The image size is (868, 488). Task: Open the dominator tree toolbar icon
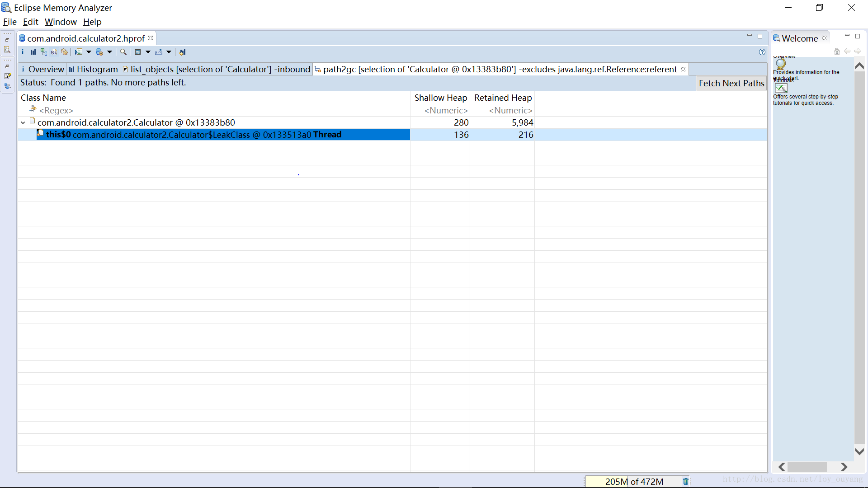click(43, 52)
